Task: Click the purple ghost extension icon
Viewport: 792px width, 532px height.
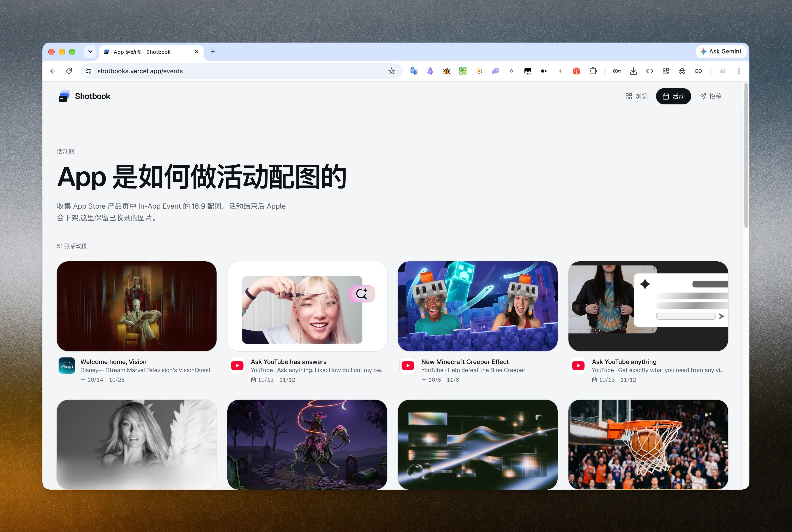Action: (x=495, y=71)
